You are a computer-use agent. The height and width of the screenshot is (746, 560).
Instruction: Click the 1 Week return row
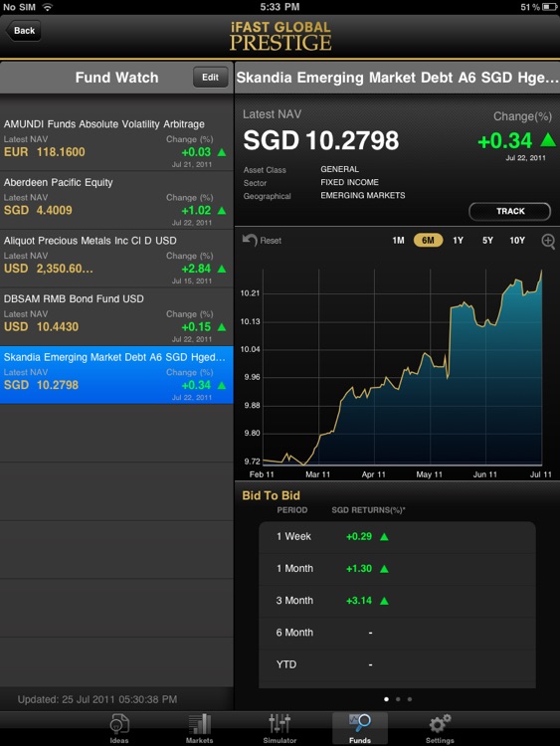coord(397,537)
